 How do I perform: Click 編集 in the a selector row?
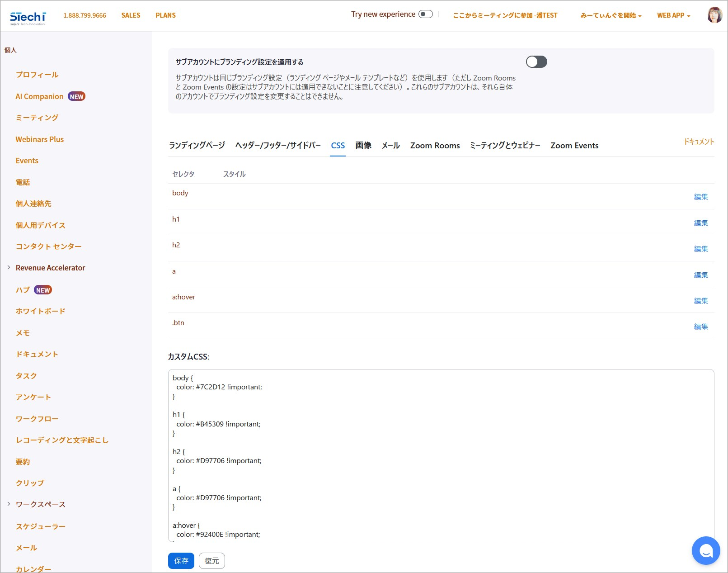pyautogui.click(x=701, y=275)
